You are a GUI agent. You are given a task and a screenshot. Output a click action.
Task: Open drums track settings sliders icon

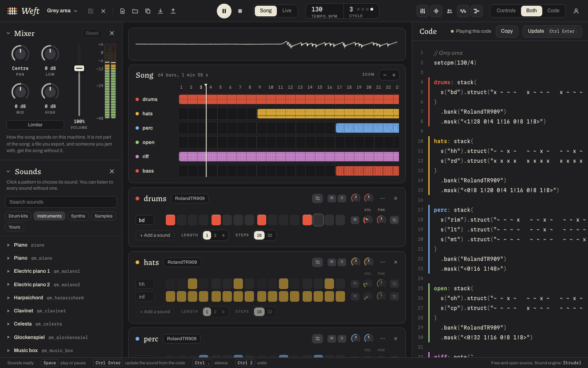(317, 198)
